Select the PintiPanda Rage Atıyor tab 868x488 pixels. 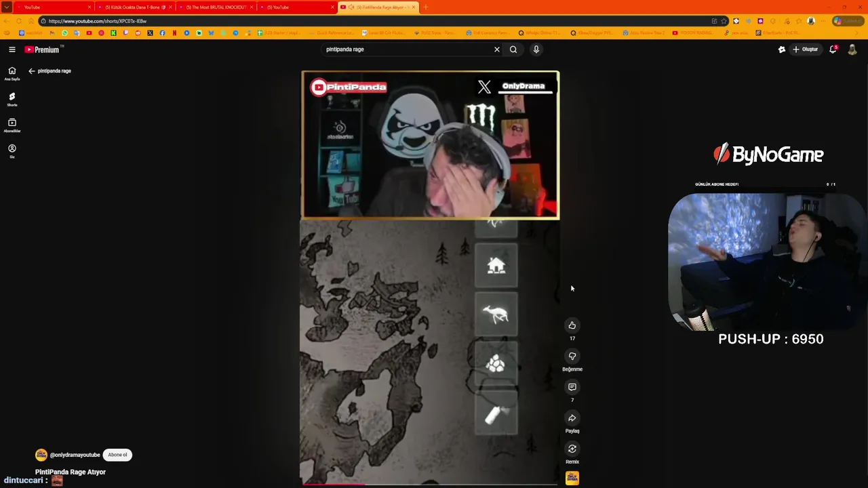tap(379, 7)
